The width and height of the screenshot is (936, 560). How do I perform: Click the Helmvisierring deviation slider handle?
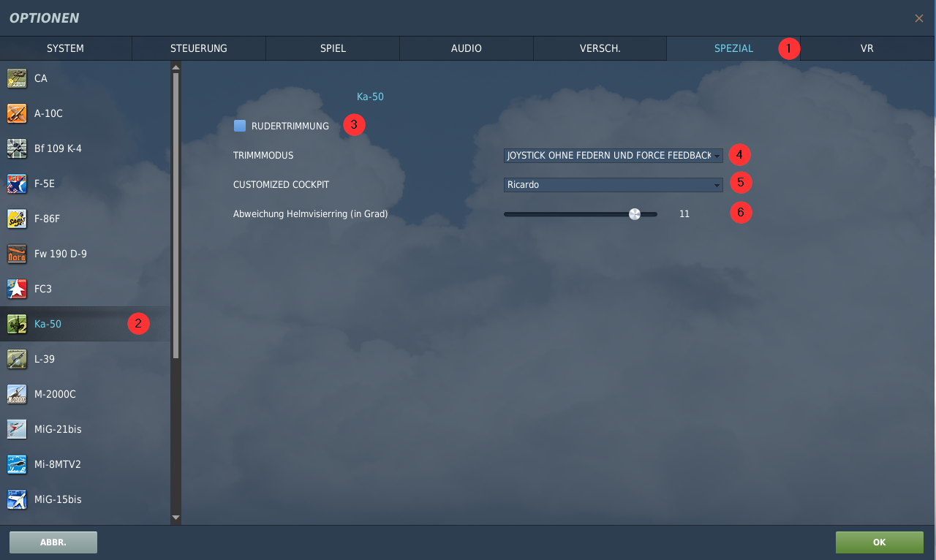(634, 214)
